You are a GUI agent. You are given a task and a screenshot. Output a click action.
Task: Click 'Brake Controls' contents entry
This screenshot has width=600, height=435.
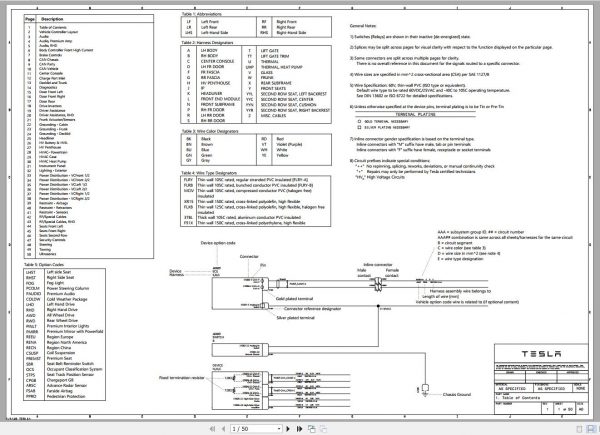coord(50,55)
